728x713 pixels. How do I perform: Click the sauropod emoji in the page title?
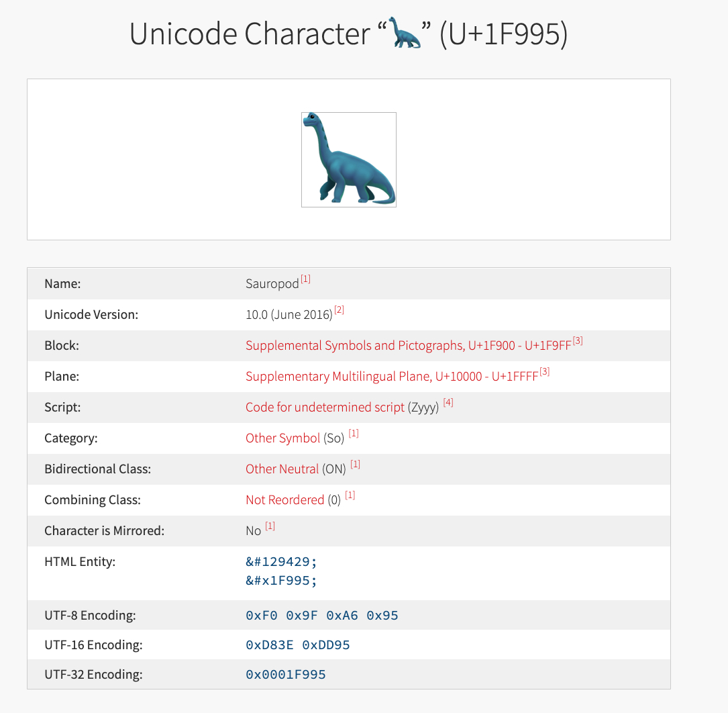(405, 34)
